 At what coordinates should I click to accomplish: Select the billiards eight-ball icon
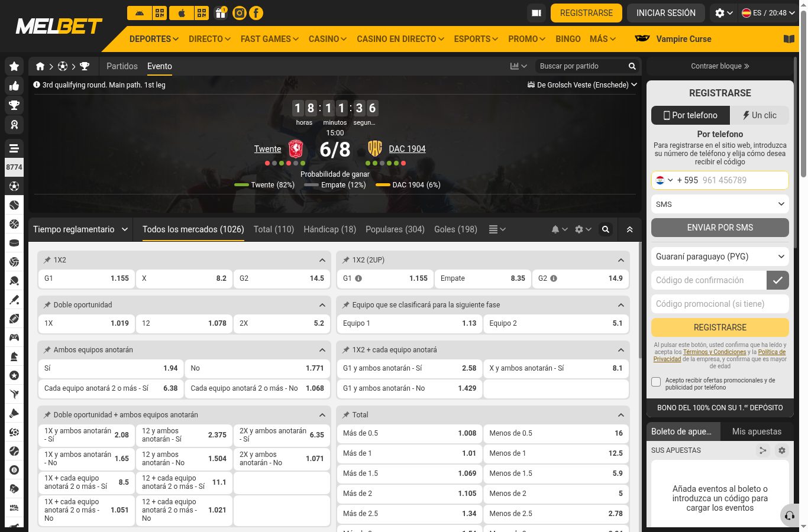pyautogui.click(x=14, y=470)
